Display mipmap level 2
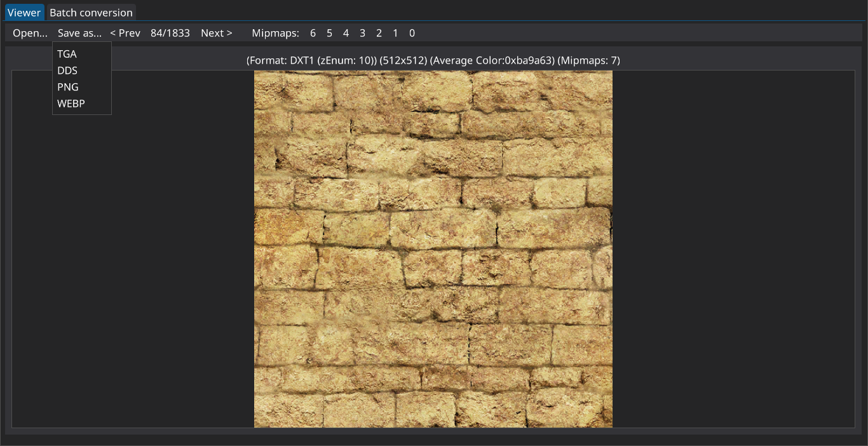 tap(379, 33)
